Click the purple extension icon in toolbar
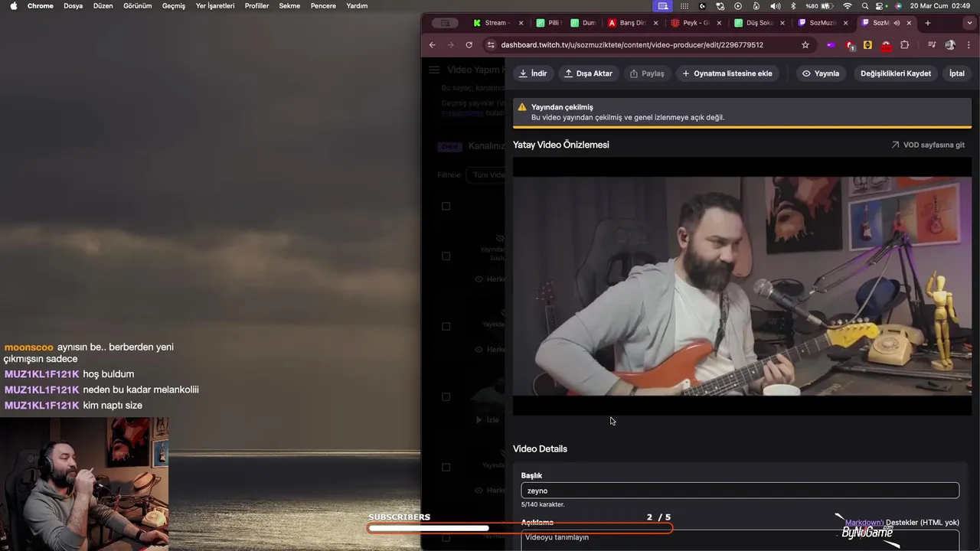The height and width of the screenshot is (551, 980). [x=831, y=45]
